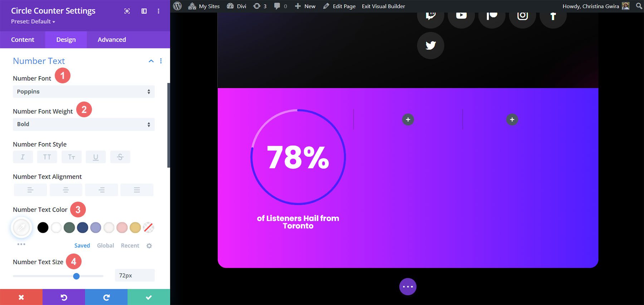This screenshot has width=644, height=305.
Task: Redo the settings change
Action: [x=106, y=297]
